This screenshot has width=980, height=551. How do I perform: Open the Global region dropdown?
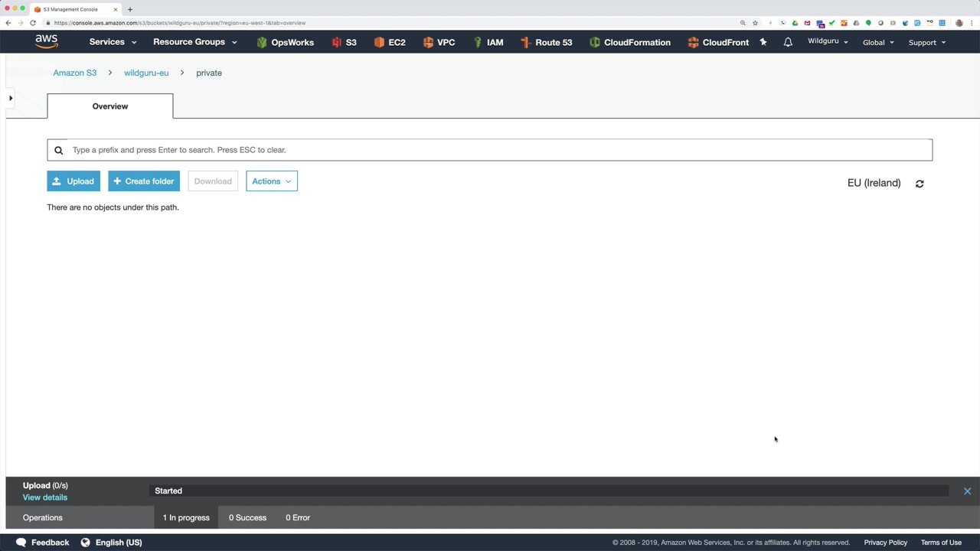(878, 42)
